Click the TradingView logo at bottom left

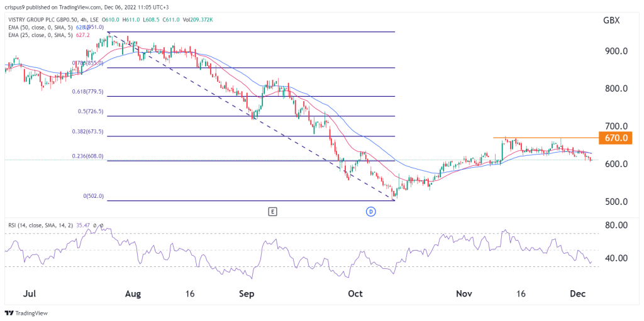tap(26, 313)
